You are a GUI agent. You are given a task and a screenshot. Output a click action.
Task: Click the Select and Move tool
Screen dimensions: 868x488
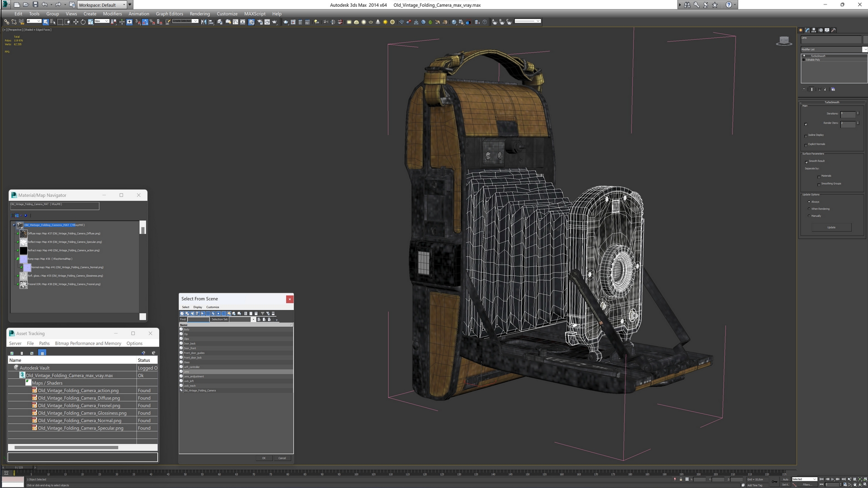pos(75,22)
